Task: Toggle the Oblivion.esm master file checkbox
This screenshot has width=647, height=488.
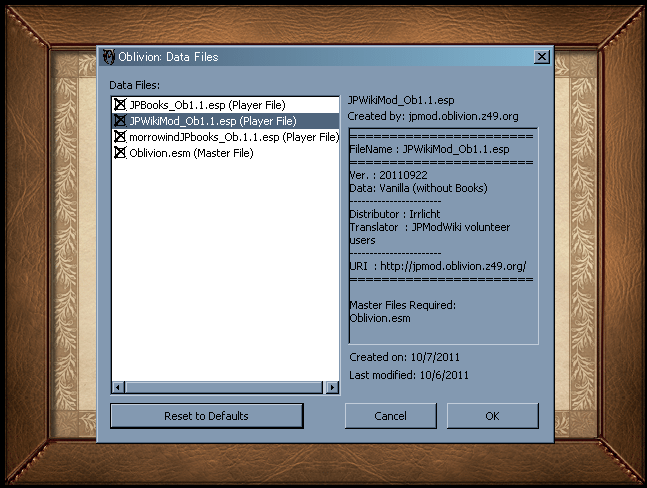Action: coord(120,153)
